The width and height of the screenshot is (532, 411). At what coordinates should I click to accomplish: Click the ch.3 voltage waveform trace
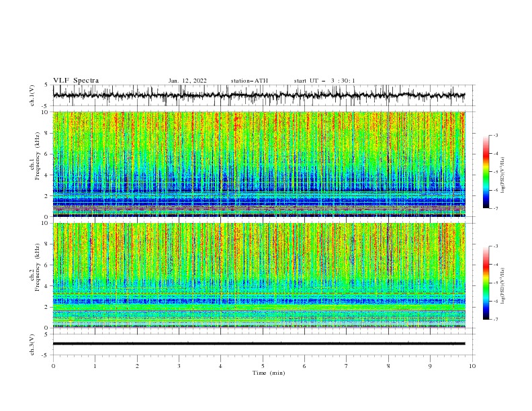259,344
